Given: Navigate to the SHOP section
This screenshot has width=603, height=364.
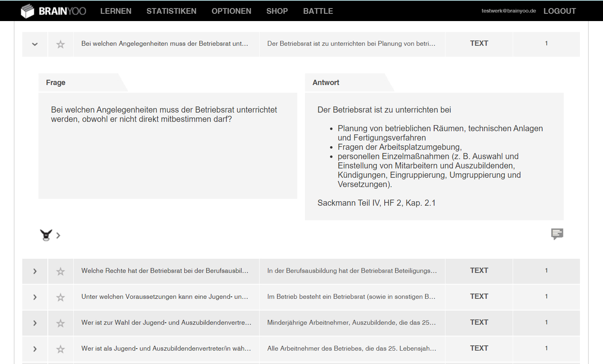Looking at the screenshot, I should [277, 11].
